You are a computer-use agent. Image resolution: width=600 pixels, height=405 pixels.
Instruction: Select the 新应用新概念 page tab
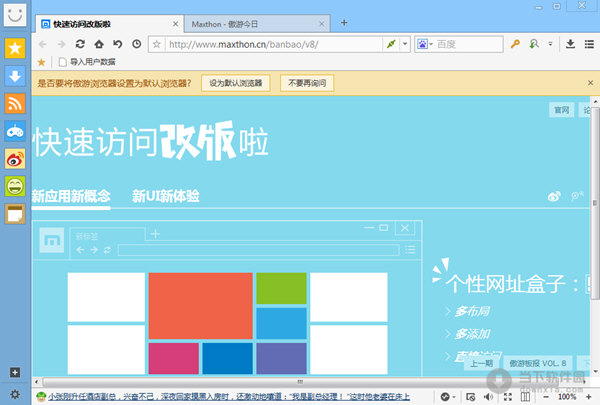[71, 196]
